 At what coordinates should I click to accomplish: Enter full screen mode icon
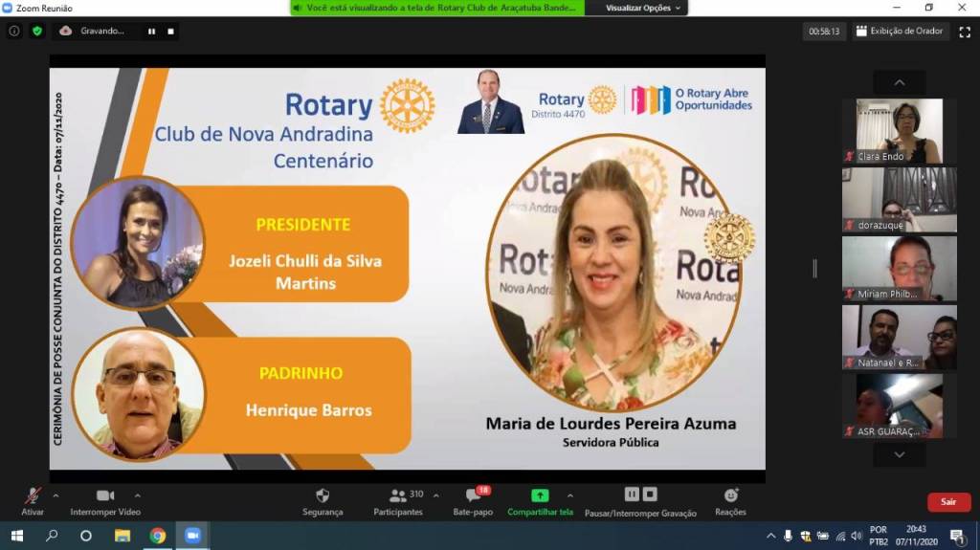(x=965, y=32)
